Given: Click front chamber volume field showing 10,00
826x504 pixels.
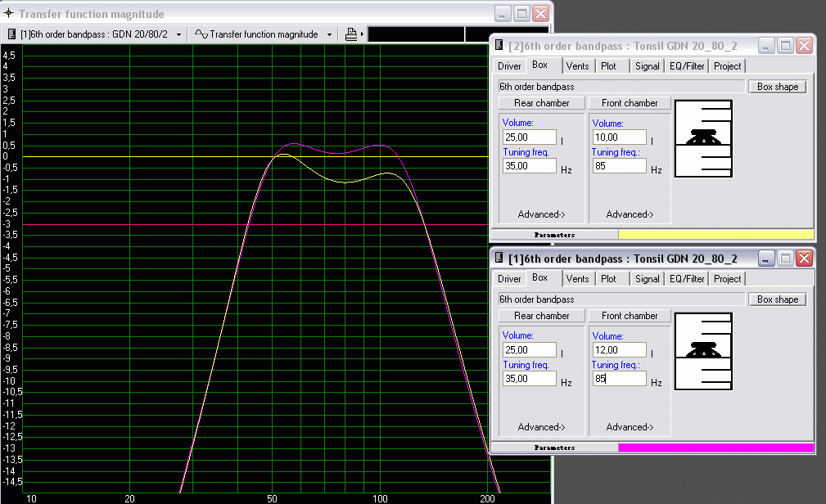Looking at the screenshot, I should pos(619,137).
